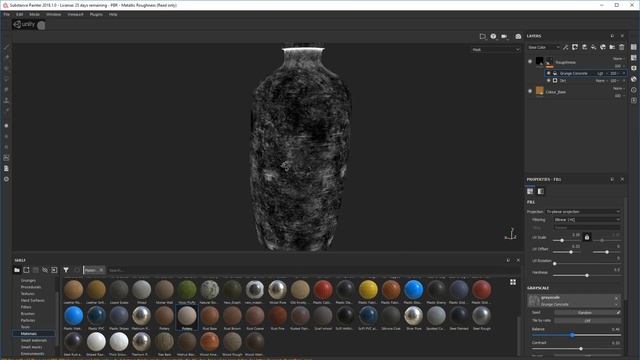Open the Base Color channel dropdown

click(x=543, y=47)
